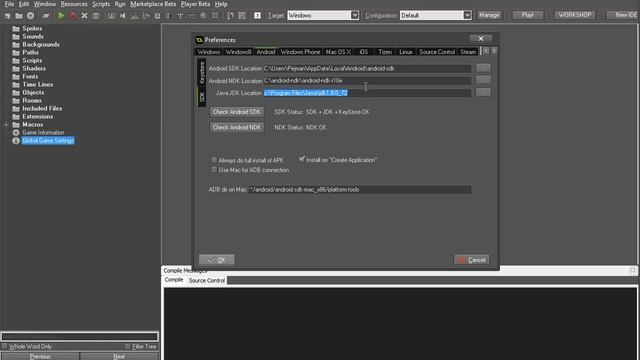640x360 pixels.
Task: Enable Use Mac for ADB connection
Action: coord(214,169)
